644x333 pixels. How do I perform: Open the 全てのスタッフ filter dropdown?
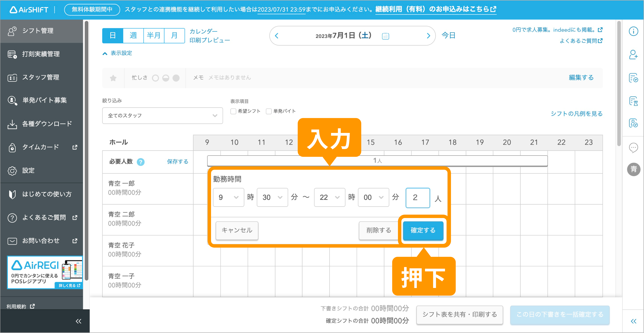162,116
